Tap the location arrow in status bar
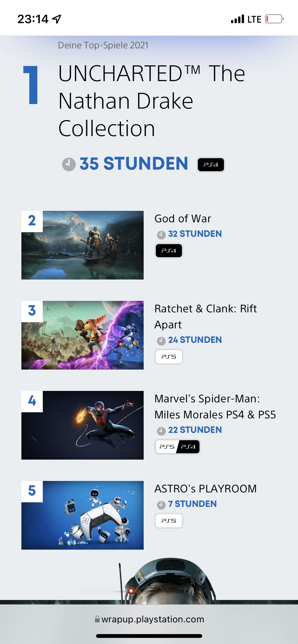The height and width of the screenshot is (644, 298). [x=57, y=19]
